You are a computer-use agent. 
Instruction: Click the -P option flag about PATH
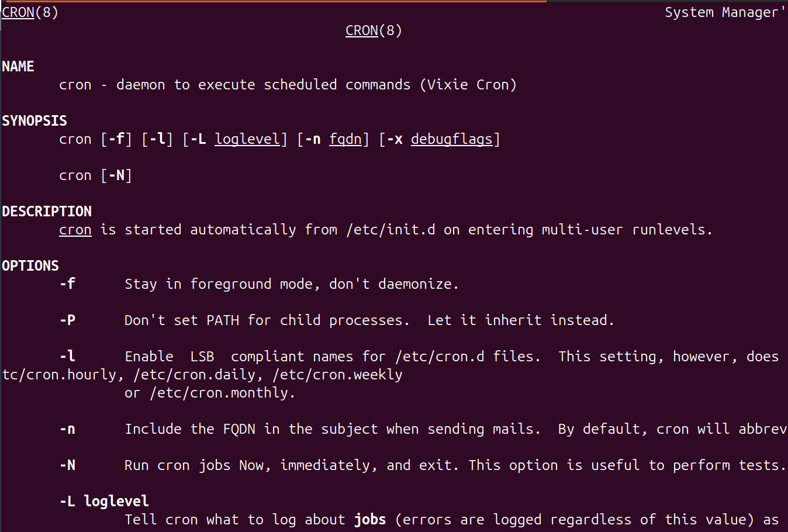coord(67,320)
